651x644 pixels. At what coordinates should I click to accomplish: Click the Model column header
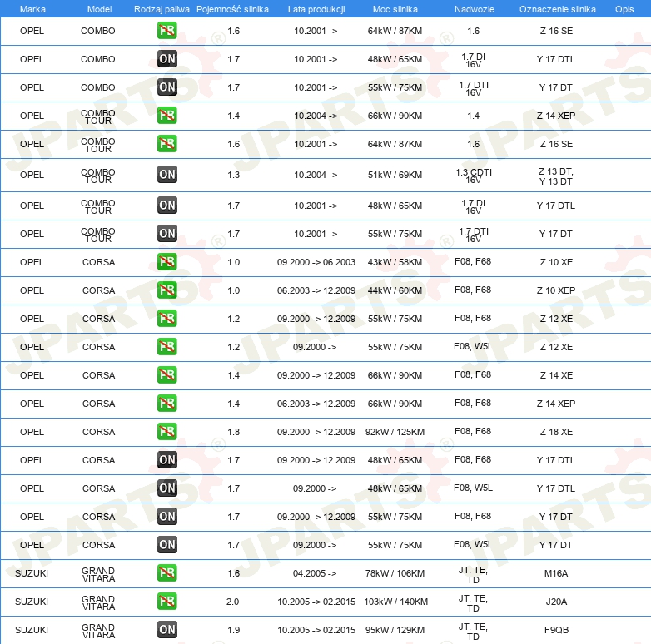tap(99, 9)
